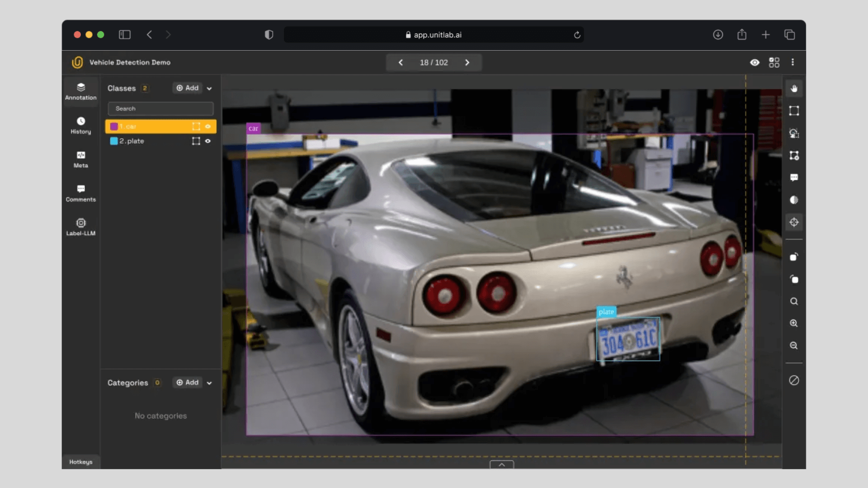Toggle visibility of car class
Viewport: 868px width, 488px height.
(x=208, y=127)
